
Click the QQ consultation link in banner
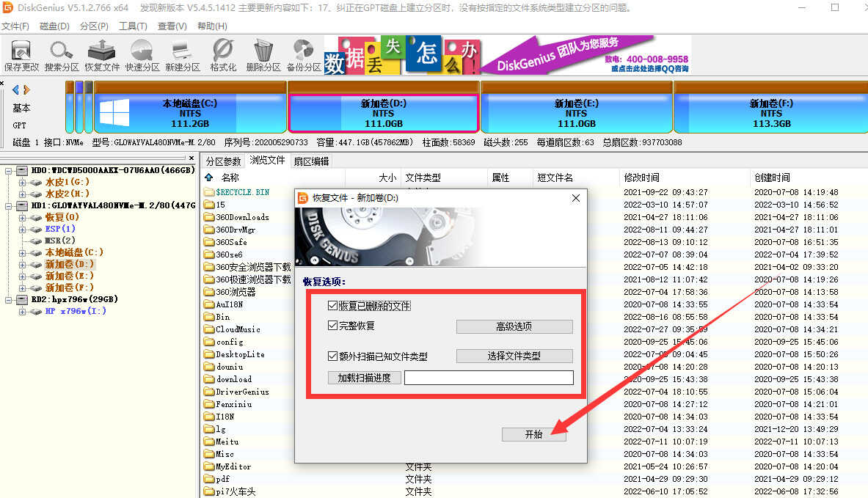point(650,69)
